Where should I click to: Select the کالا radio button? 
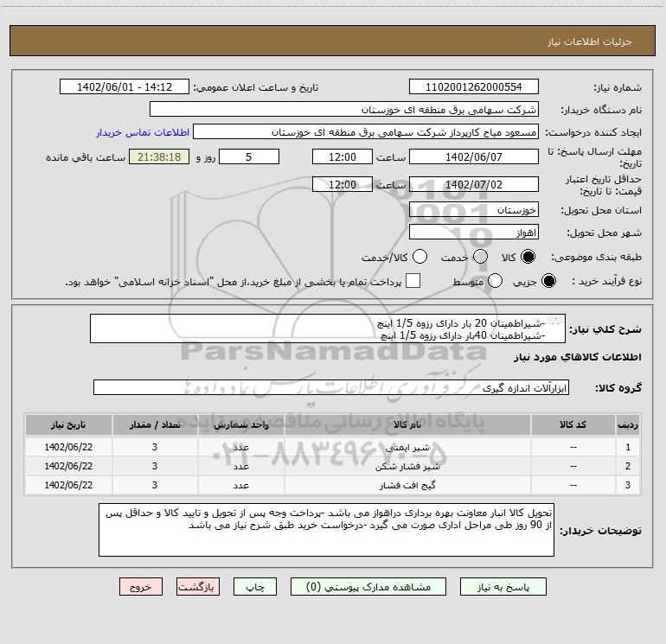point(528,257)
